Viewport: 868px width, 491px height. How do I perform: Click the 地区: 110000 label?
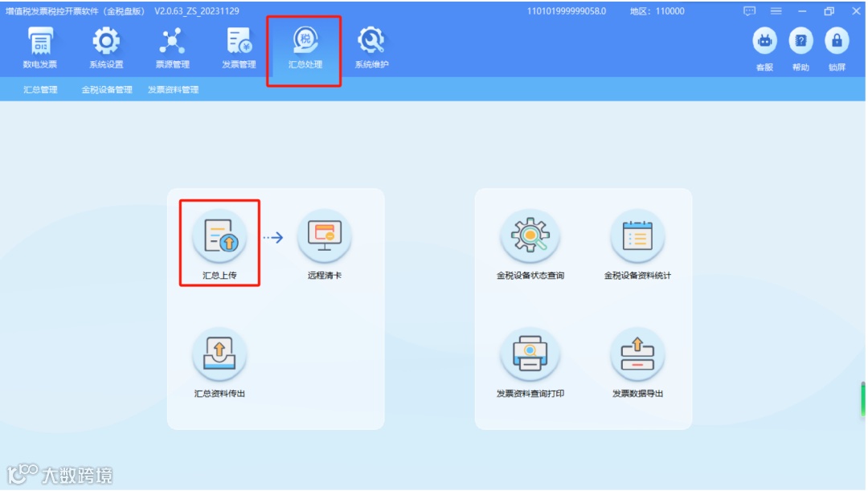click(x=657, y=11)
